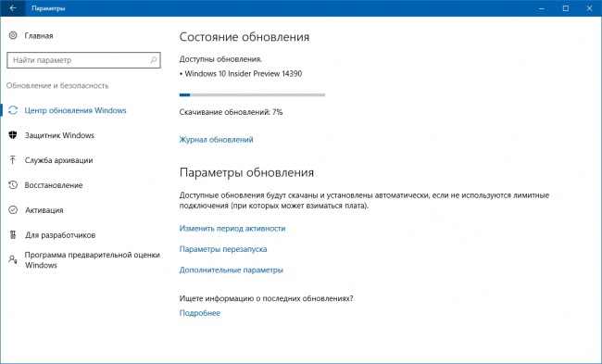Click the update download progress bar
Screen dimensions: 602x364
click(252, 94)
